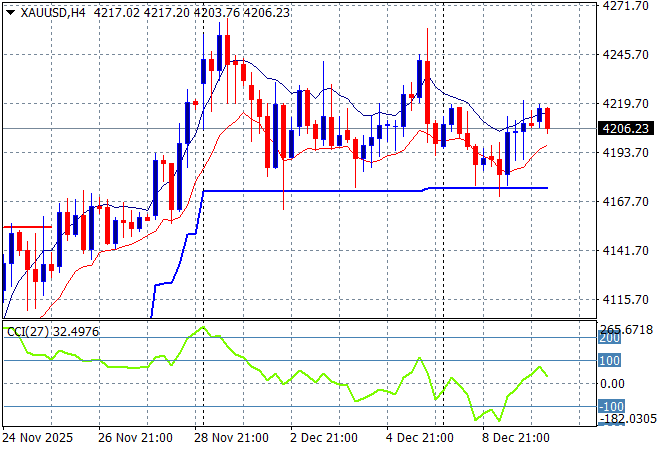The height and width of the screenshot is (450, 660).
Task: Select the CCI(27) indicator label
Action: pos(29,331)
